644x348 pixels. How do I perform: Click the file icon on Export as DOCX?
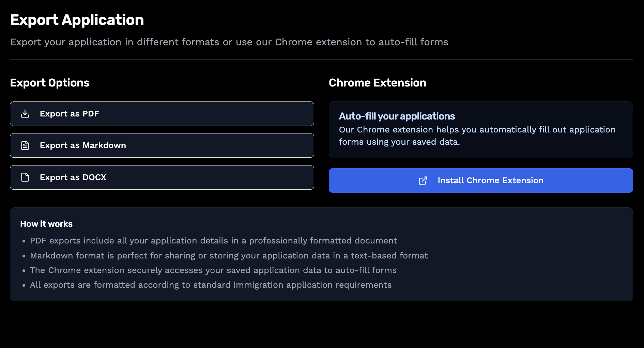coord(25,177)
